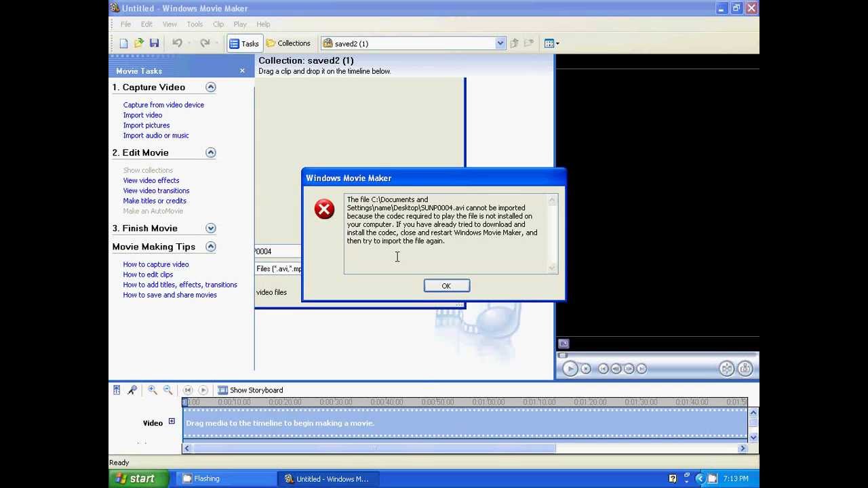The image size is (868, 488).
Task: Open the Edit menu
Action: tap(146, 24)
